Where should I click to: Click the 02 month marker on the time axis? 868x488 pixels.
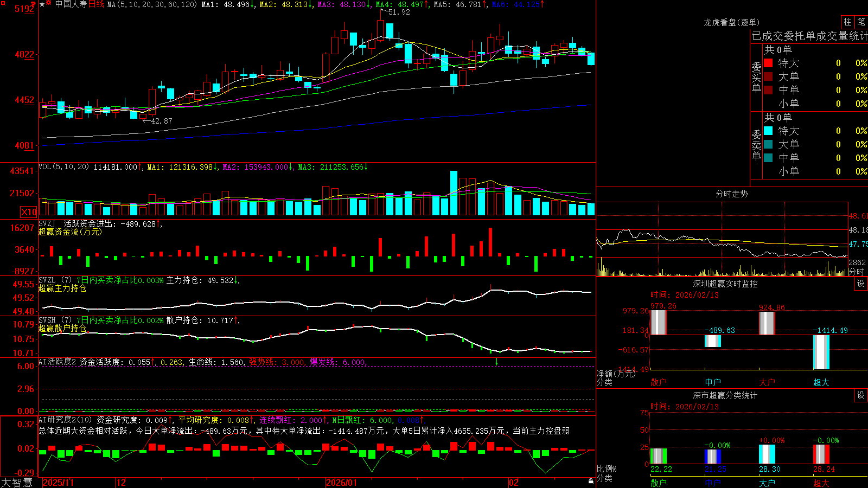(514, 483)
